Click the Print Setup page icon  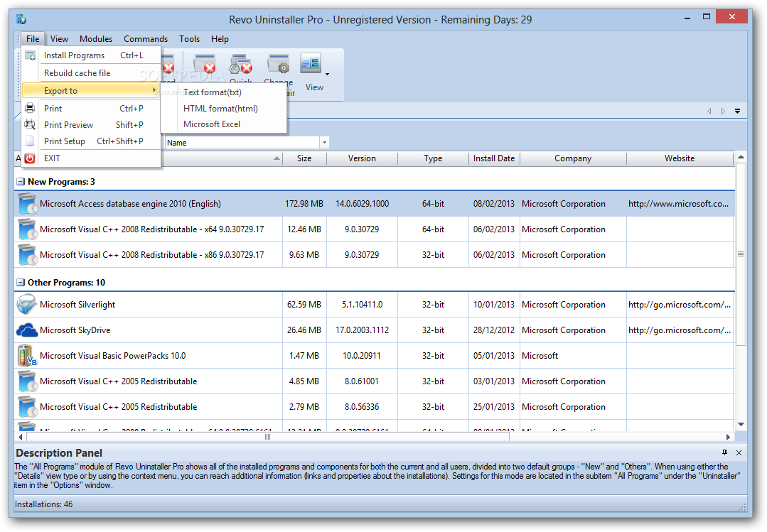30,141
